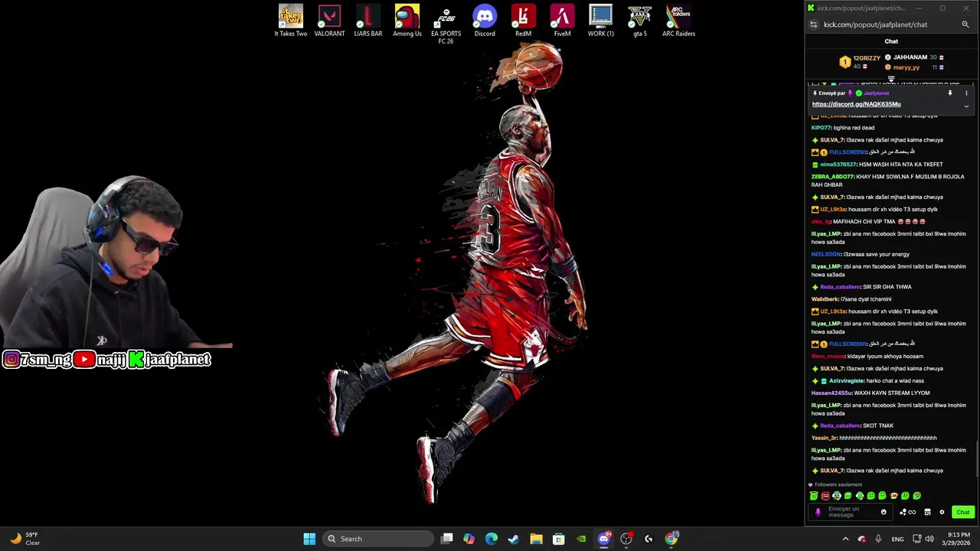Show hidden system tray icons

click(845, 539)
